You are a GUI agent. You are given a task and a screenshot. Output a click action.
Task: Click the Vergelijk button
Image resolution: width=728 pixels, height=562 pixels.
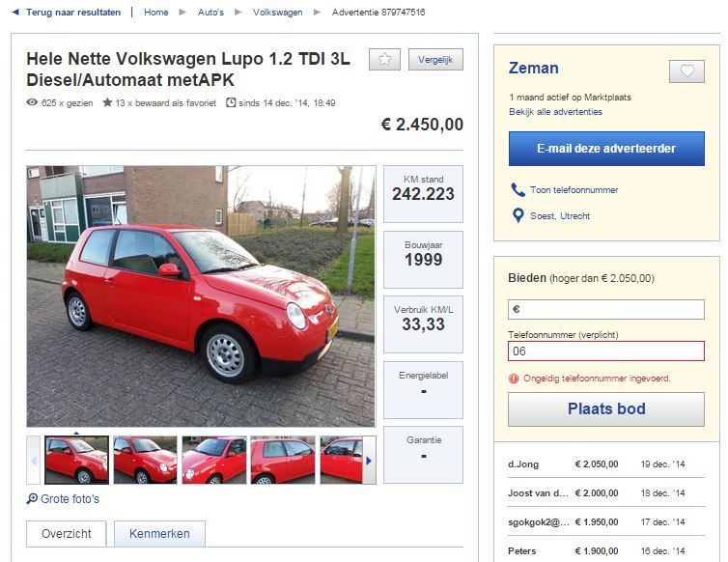click(x=435, y=60)
